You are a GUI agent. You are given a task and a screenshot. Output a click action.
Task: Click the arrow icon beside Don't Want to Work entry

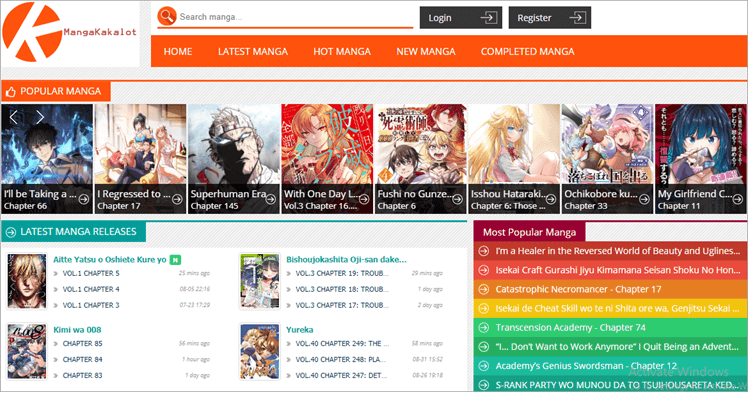(483, 347)
